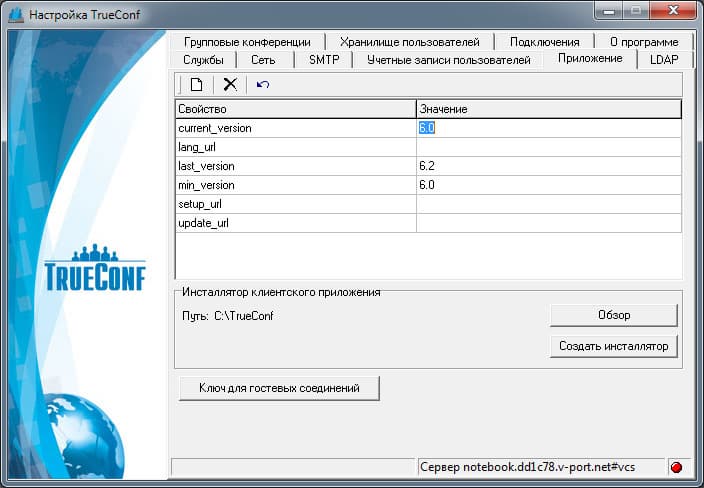Click the Значение column header
Image resolution: width=704 pixels, height=488 pixels.
tap(549, 109)
